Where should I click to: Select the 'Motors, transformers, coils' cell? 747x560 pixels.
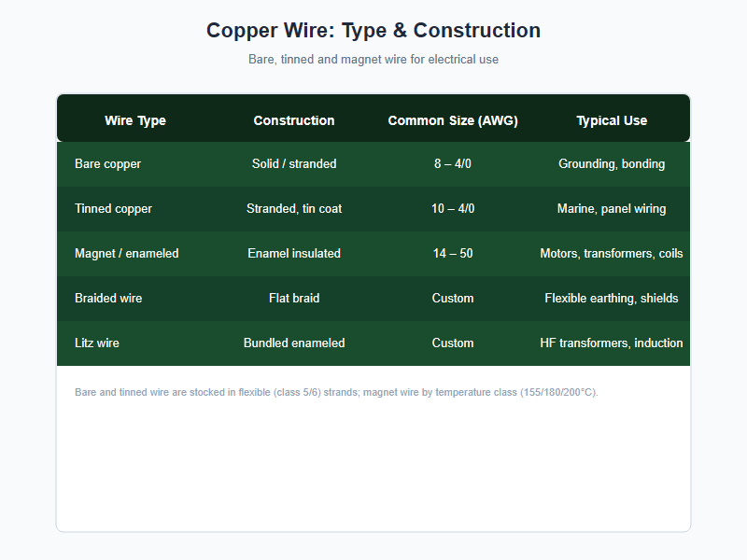pyautogui.click(x=612, y=253)
